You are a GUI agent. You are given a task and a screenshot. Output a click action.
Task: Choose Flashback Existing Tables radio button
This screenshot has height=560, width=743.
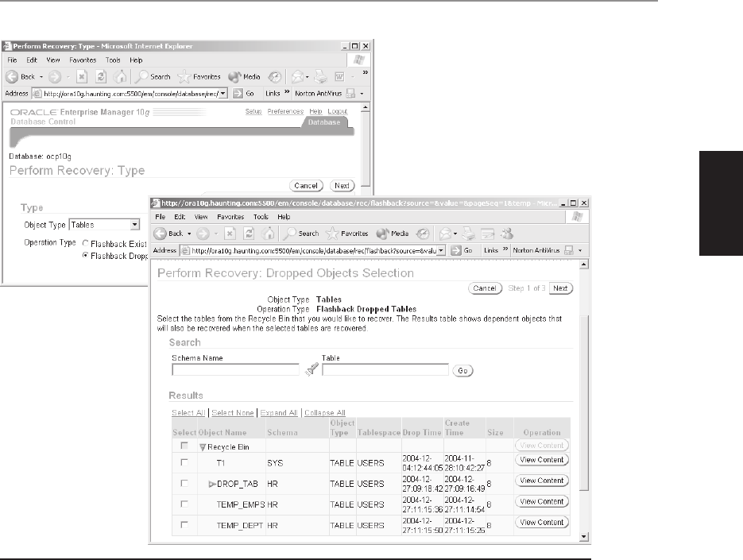[85, 243]
